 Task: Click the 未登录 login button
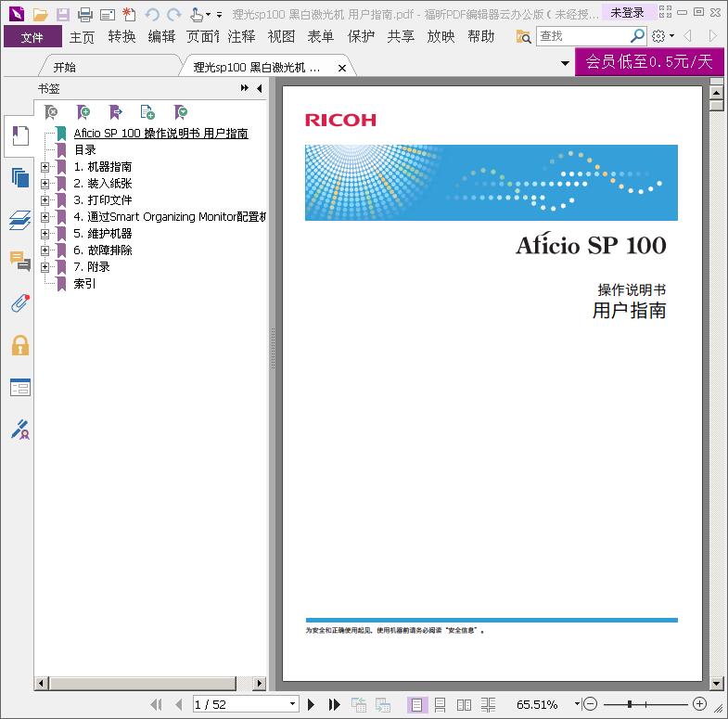(627, 13)
